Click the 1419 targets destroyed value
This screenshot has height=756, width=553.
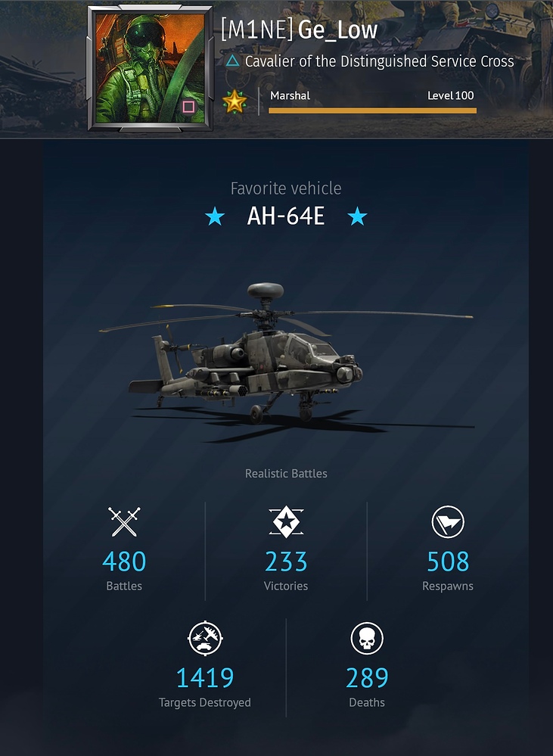205,677
